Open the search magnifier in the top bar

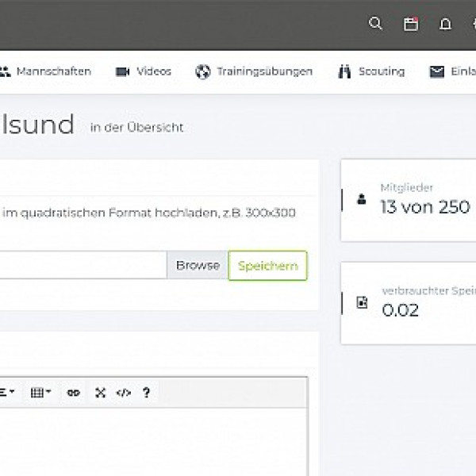tap(376, 24)
